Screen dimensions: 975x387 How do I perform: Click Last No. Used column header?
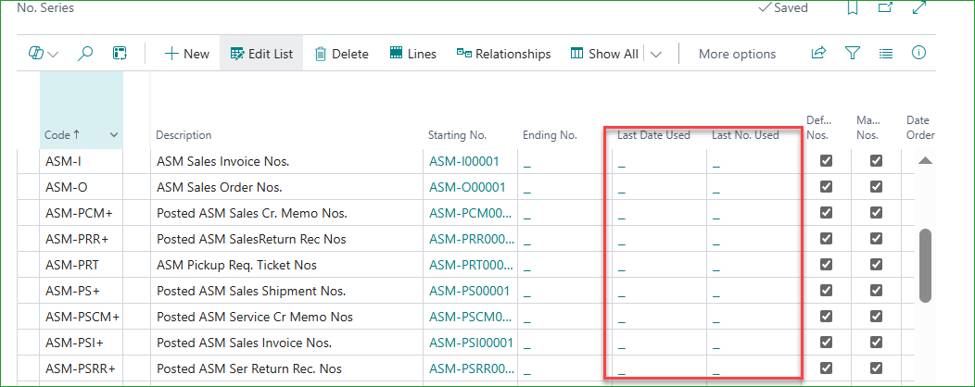click(x=746, y=135)
